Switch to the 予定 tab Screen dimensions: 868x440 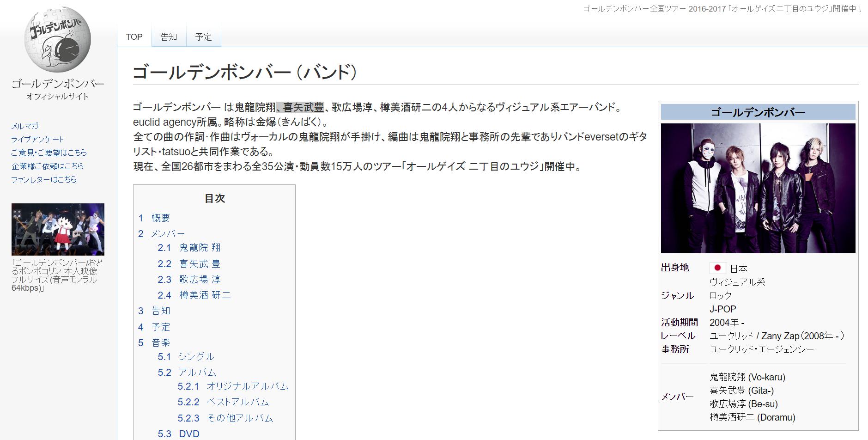coord(203,37)
